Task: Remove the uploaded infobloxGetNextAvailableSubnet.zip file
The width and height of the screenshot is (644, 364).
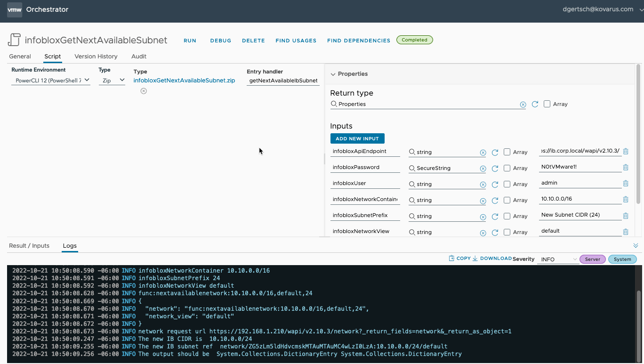Action: [144, 91]
